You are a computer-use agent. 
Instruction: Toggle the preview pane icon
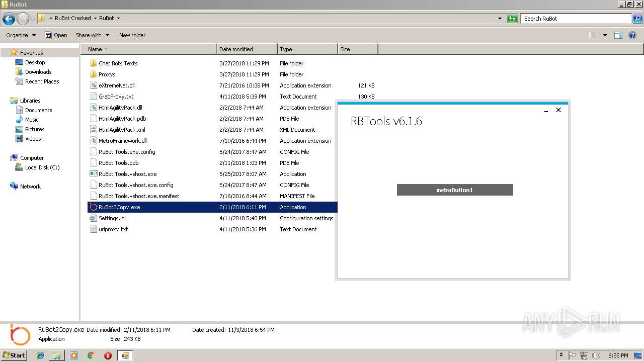(618, 35)
